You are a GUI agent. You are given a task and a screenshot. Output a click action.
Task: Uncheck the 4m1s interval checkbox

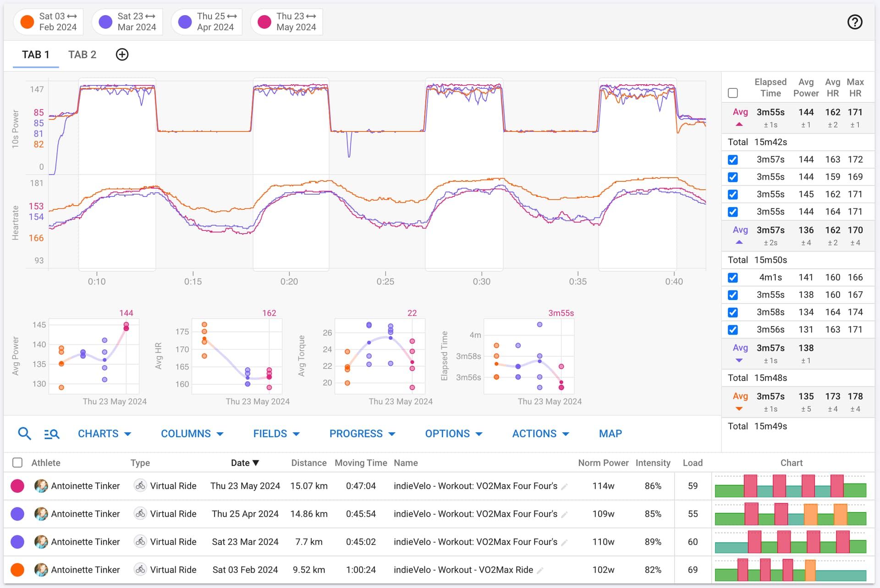tap(733, 278)
